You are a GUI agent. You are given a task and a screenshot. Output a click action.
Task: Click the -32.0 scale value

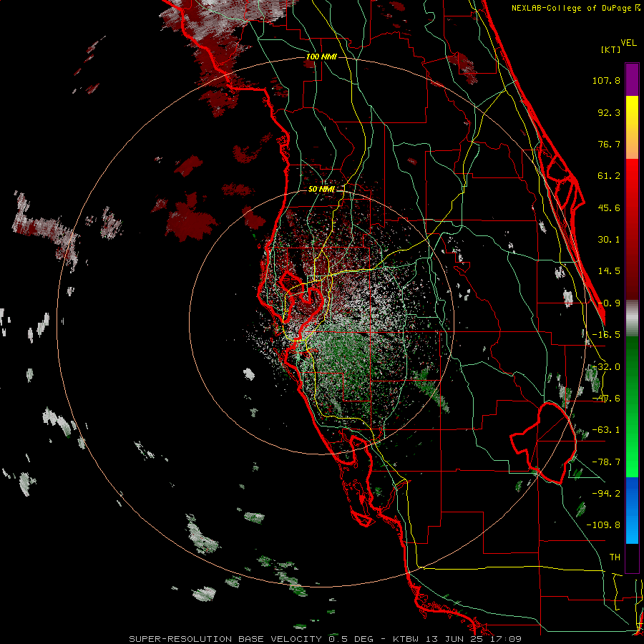click(x=606, y=367)
